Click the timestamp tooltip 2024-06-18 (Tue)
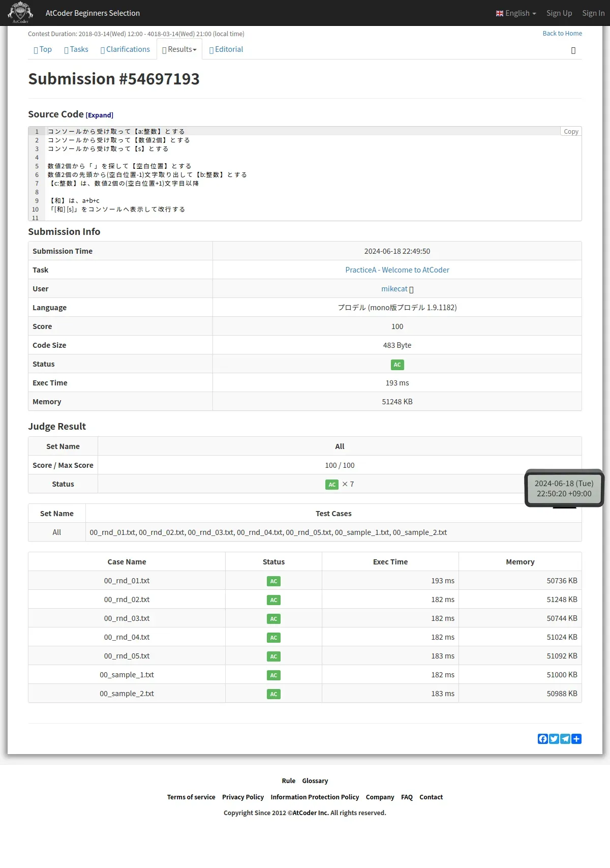610x868 pixels. 564,488
